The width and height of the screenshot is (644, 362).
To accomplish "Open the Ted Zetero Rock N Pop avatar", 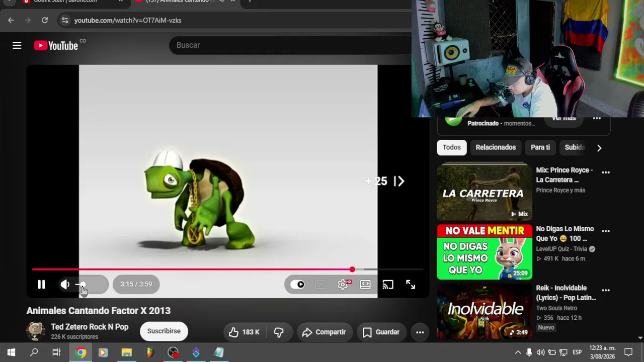I will click(36, 331).
